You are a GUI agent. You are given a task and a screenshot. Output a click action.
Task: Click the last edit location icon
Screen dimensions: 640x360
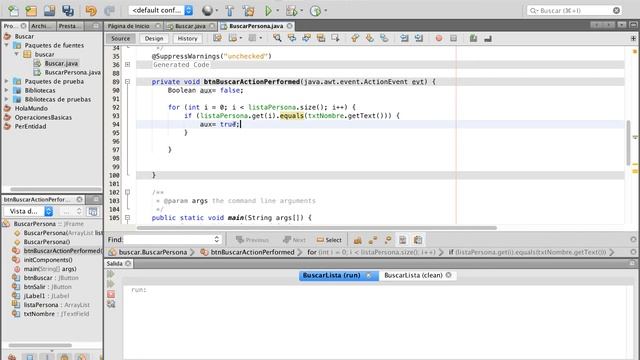click(x=218, y=38)
